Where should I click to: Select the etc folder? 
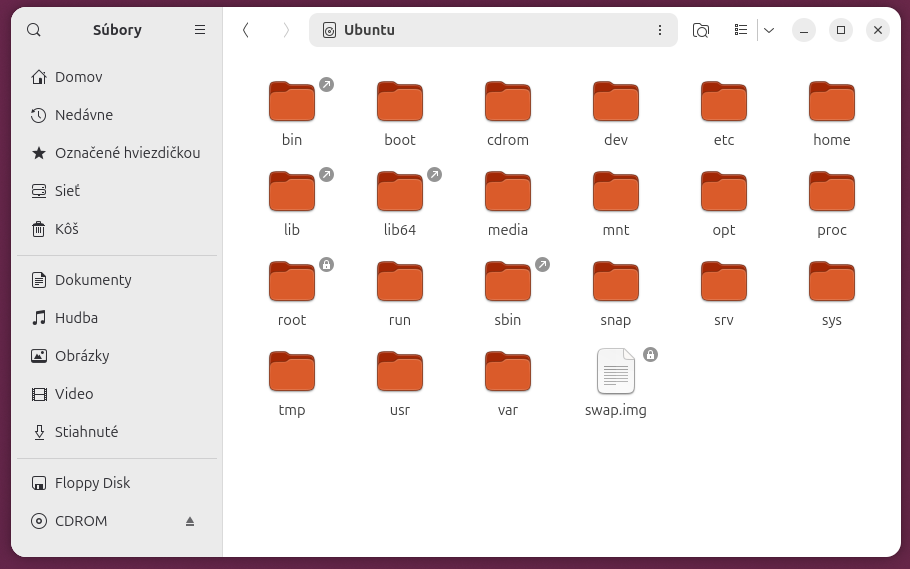pos(724,102)
